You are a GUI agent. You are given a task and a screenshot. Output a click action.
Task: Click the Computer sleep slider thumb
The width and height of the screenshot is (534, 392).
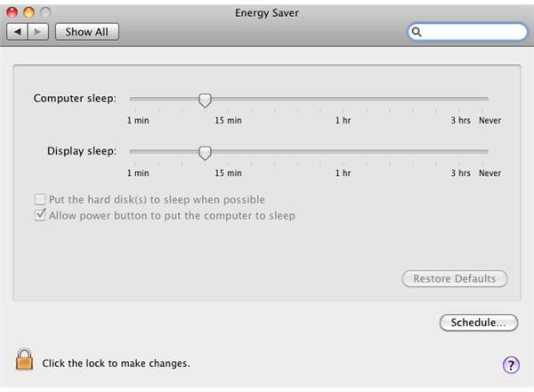pyautogui.click(x=205, y=100)
